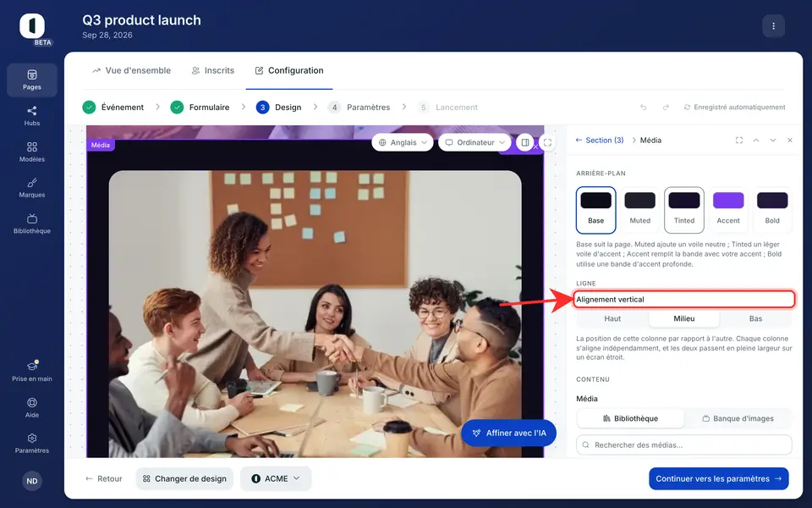The height and width of the screenshot is (508, 812).
Task: Open the three-dot more options menu
Action: (773, 26)
